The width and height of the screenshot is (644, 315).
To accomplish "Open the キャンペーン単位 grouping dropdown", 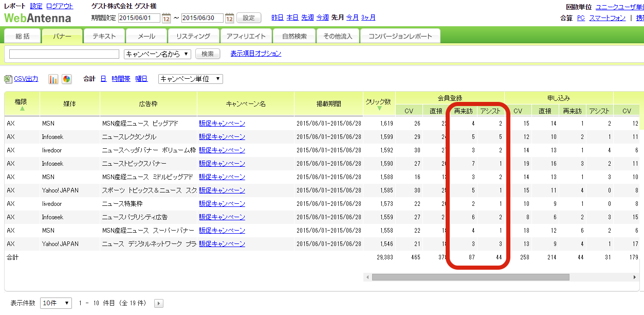I will (x=190, y=79).
